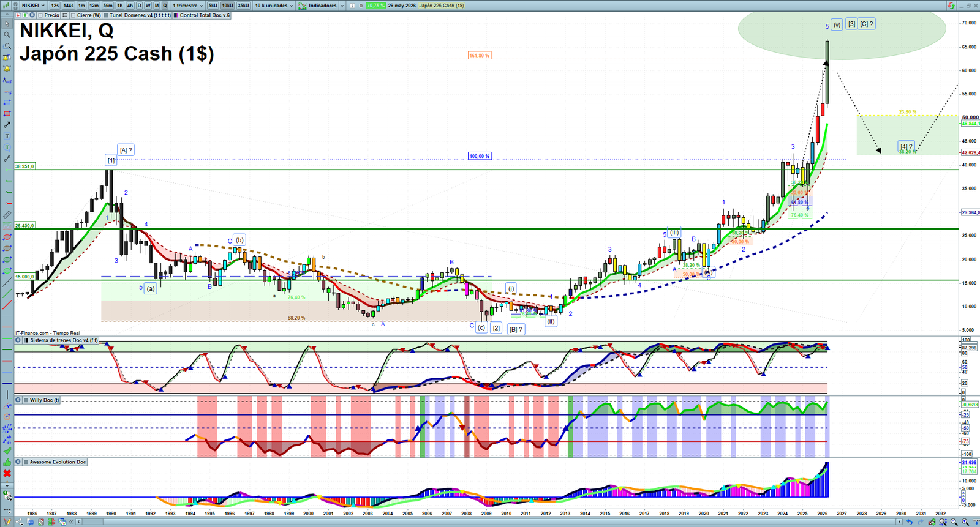Toggle Sistema de trenes Doc square box

(26, 340)
